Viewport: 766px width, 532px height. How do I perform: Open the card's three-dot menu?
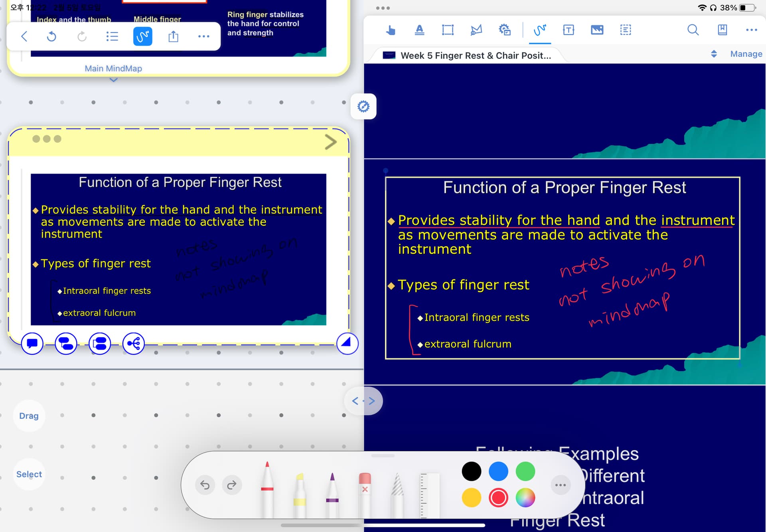click(x=47, y=139)
